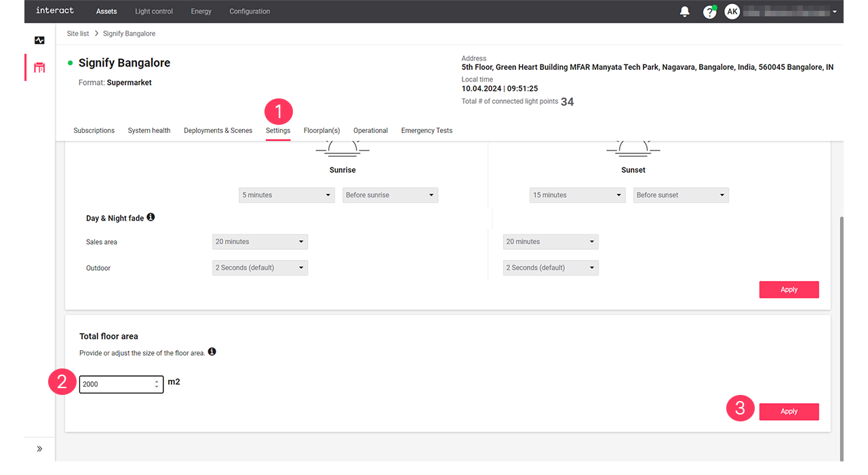Select the sites store sidebar icon
This screenshot has width=868, height=475.
[39, 68]
